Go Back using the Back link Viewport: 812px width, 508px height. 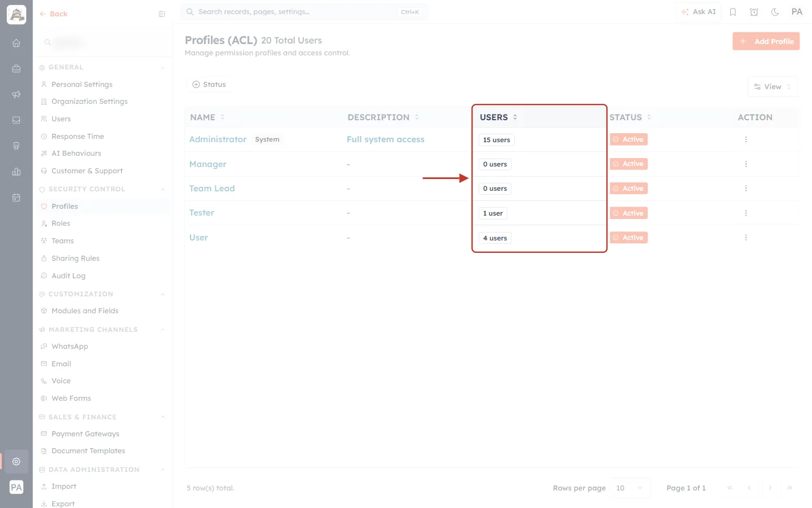tap(54, 14)
